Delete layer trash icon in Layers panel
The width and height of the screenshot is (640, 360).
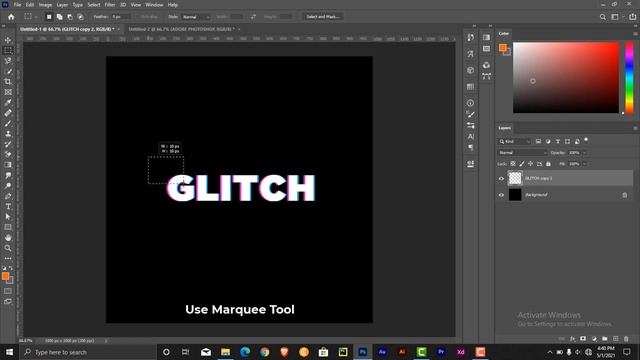(626, 339)
